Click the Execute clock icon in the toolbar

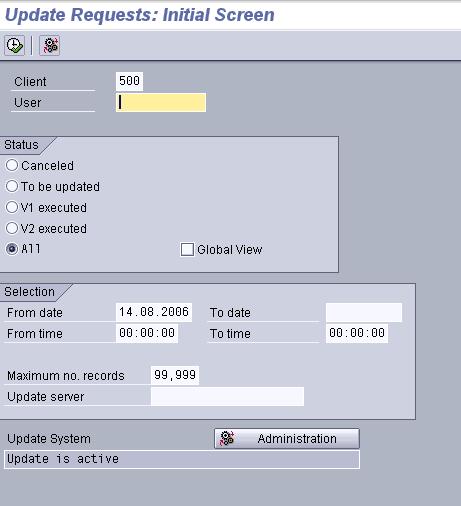pos(14,45)
